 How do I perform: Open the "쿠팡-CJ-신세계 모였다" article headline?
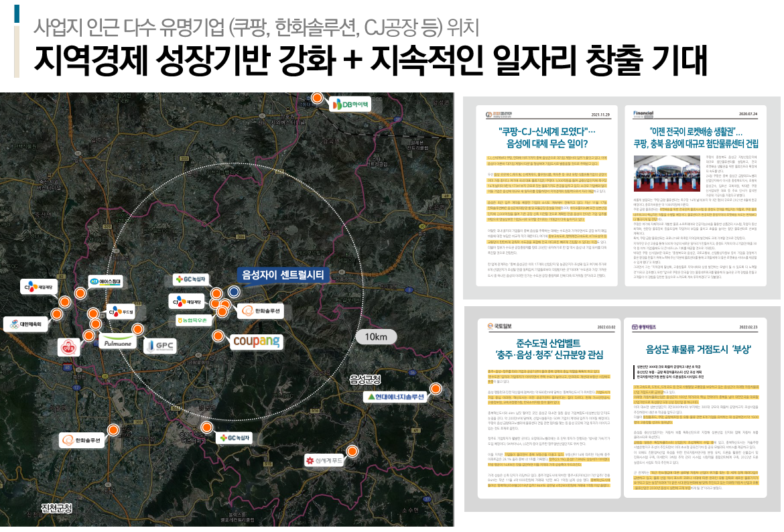pyautogui.click(x=547, y=138)
